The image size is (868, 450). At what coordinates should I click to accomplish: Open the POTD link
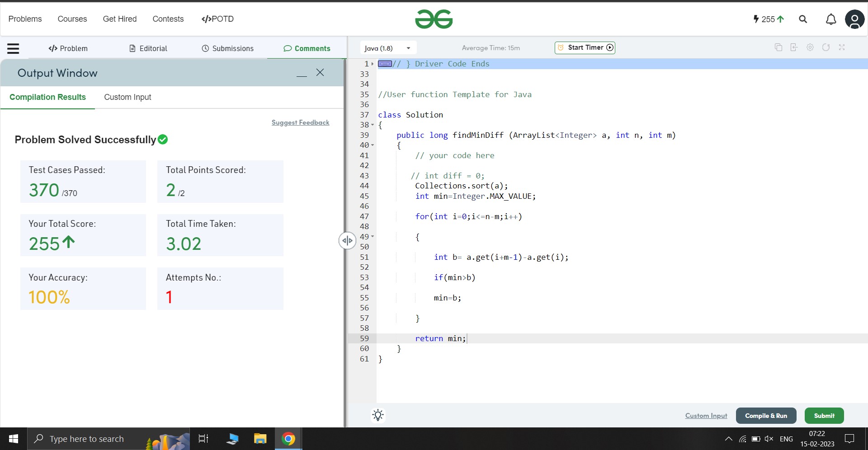pos(217,19)
